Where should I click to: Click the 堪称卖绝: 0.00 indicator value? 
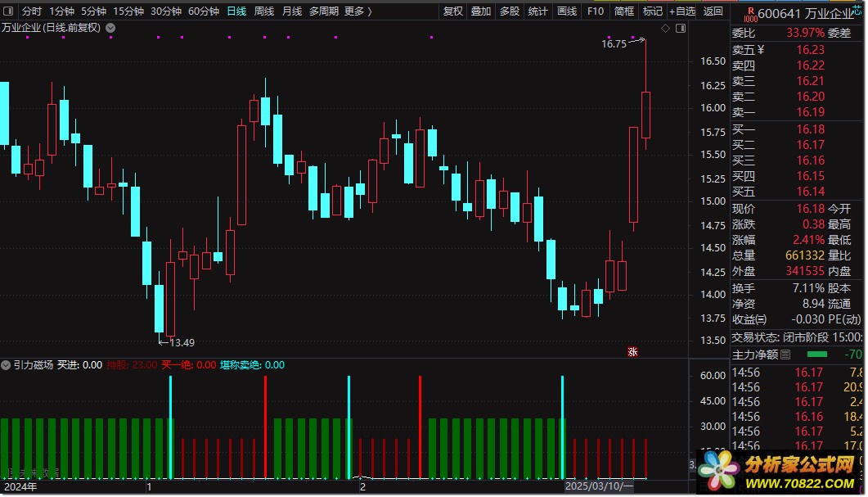[x=253, y=365]
